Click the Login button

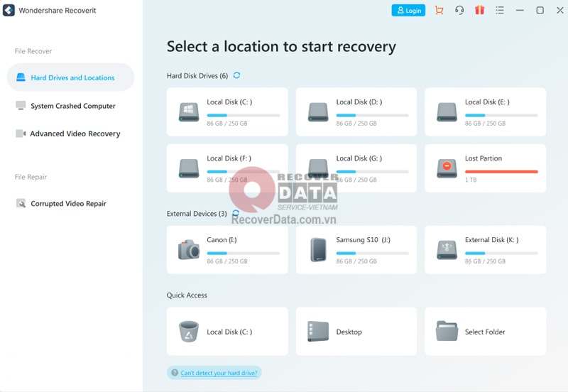pos(409,10)
